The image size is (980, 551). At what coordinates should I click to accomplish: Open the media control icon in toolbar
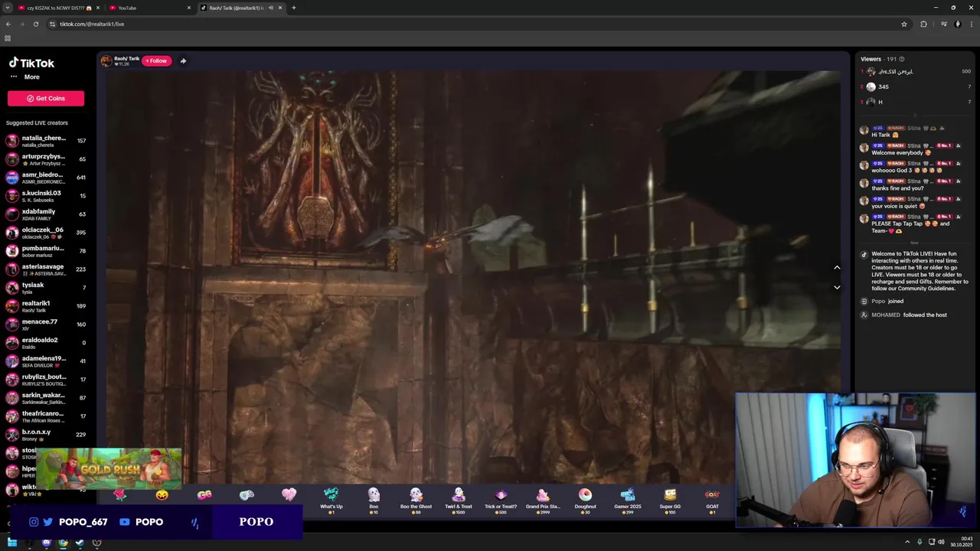coord(944,24)
